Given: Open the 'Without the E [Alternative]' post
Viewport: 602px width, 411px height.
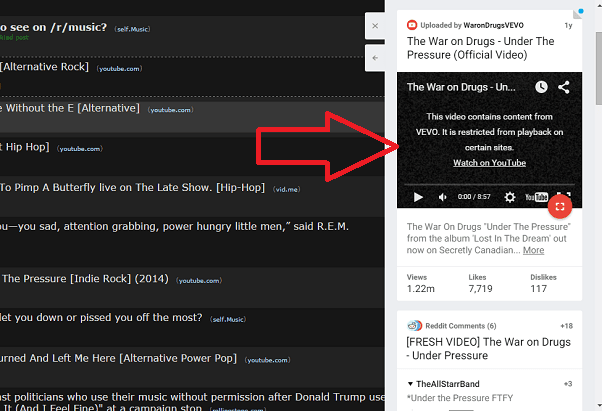Looking at the screenshot, I should (x=70, y=108).
